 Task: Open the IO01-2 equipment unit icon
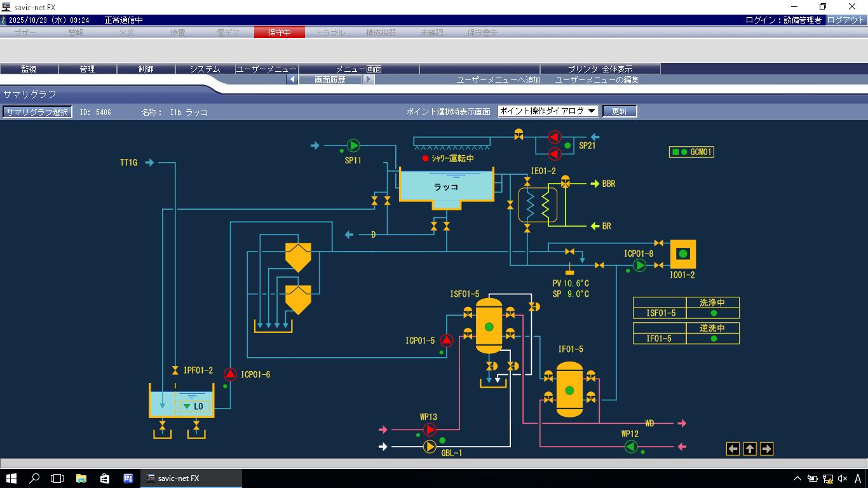tap(683, 254)
